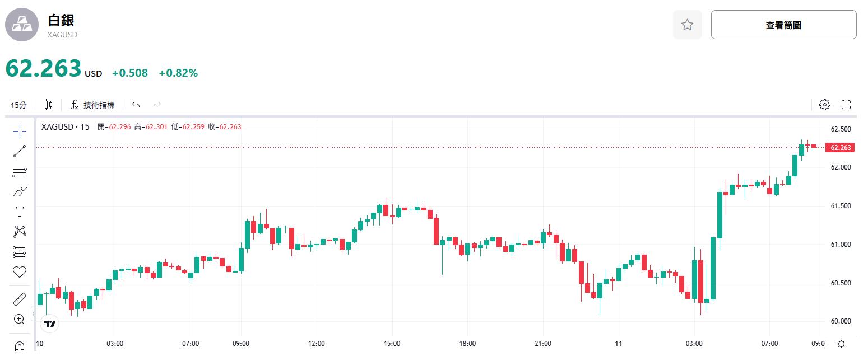Select the text annotation tool
This screenshot has width=868, height=361.
coord(20,212)
